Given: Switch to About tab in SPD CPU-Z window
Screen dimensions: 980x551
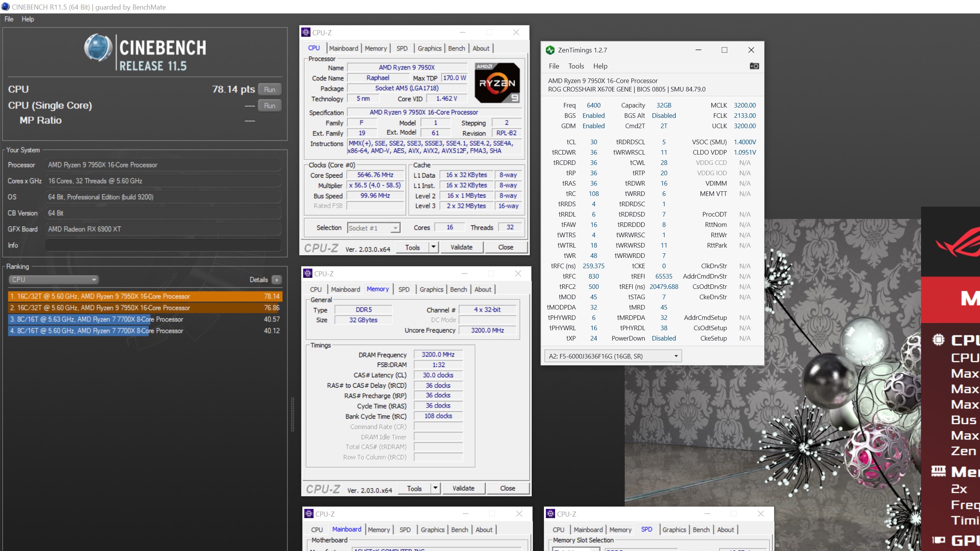Looking at the screenshot, I should point(725,530).
